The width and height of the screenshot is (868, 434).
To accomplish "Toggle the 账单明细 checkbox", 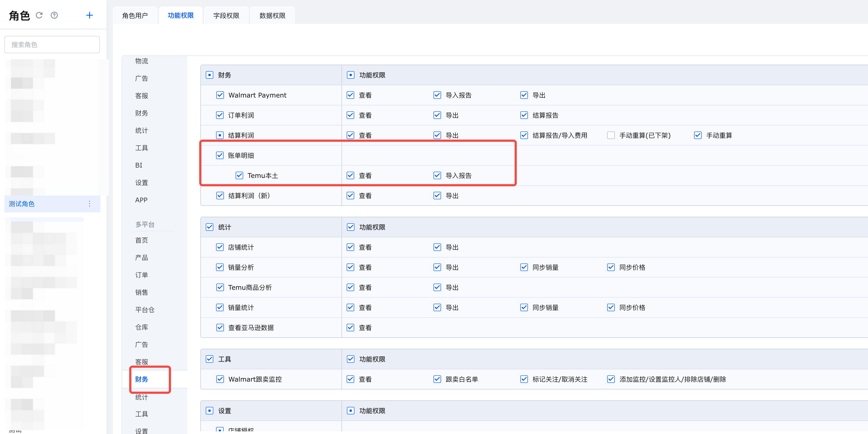I will pos(220,155).
